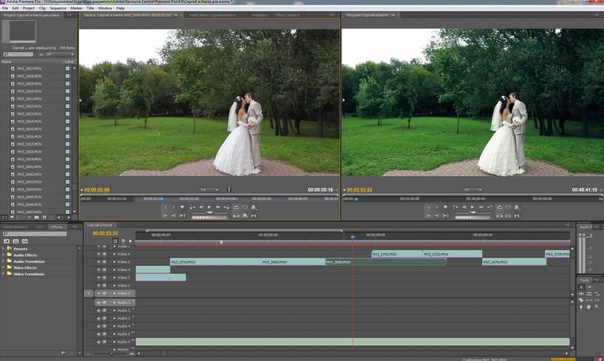
Task: Expand the Audio Transitions folder
Action: pyautogui.click(x=3, y=262)
